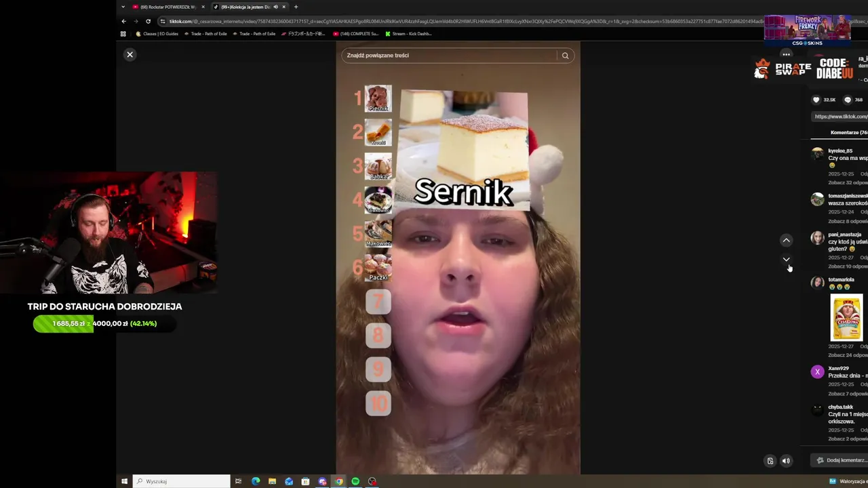Click the Wyszukaj taskbar search box

coord(182,481)
